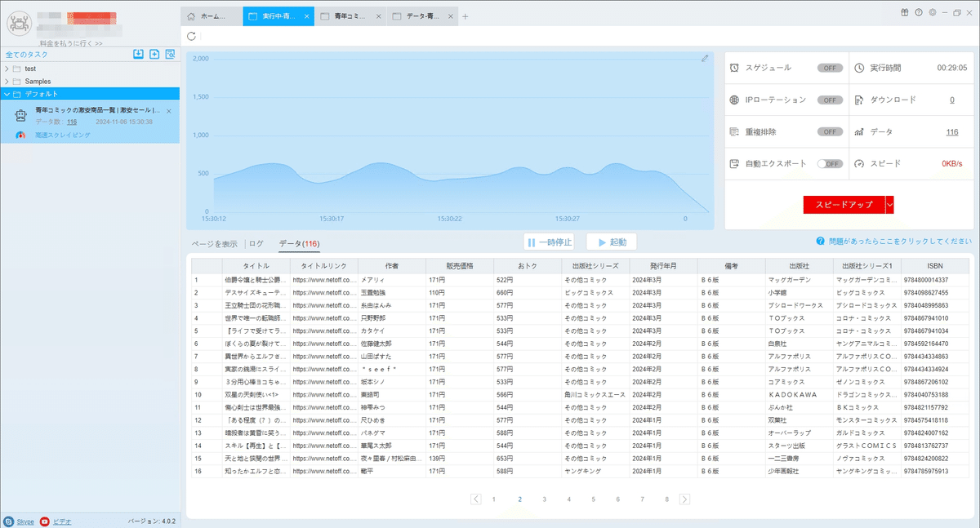This screenshot has width=980, height=528.
Task: Click 全てのタスク heading
Action: point(27,55)
